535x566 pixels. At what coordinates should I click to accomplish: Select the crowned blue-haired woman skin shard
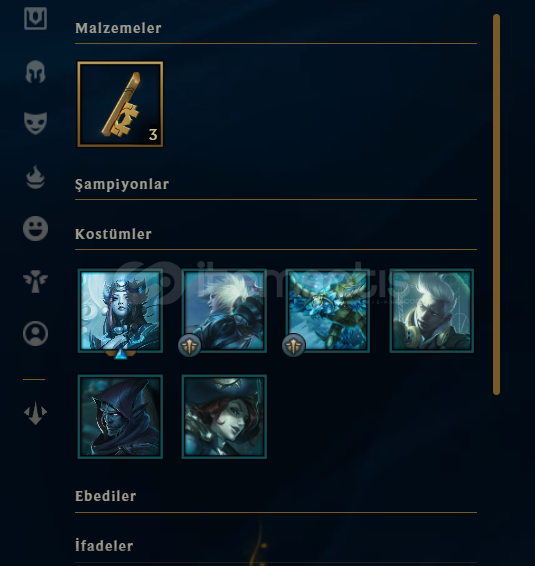pyautogui.click(x=120, y=310)
